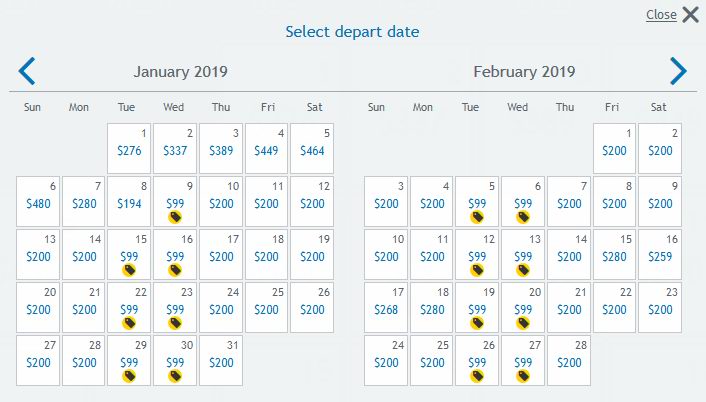Select February 28 for $200
Image resolution: width=706 pixels, height=402 pixels.
(569, 361)
